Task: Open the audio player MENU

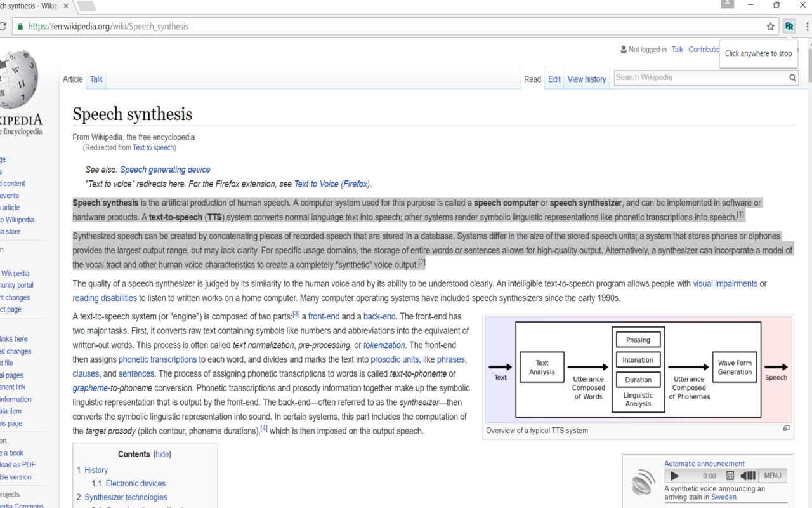Action: pos(773,476)
